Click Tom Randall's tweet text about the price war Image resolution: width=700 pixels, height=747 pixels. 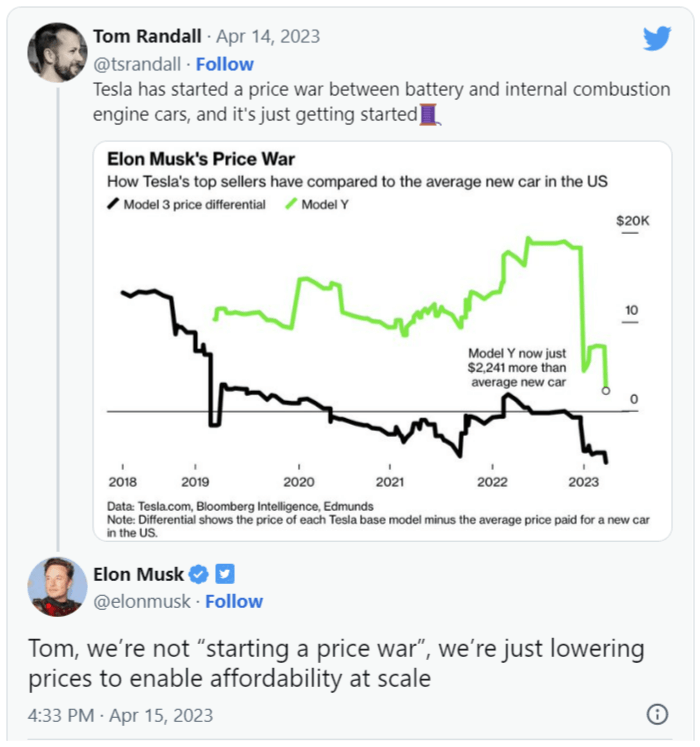(x=380, y=101)
